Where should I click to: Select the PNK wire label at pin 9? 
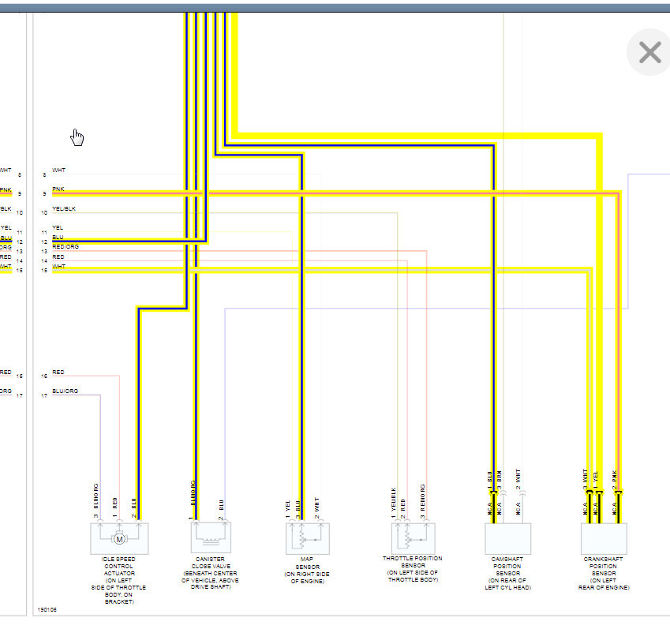pyautogui.click(x=58, y=189)
